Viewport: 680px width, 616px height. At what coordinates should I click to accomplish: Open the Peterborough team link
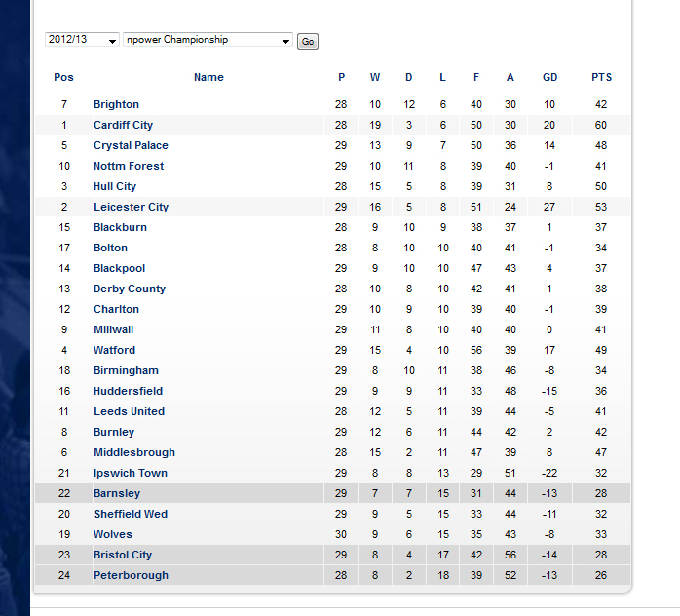[x=131, y=575]
